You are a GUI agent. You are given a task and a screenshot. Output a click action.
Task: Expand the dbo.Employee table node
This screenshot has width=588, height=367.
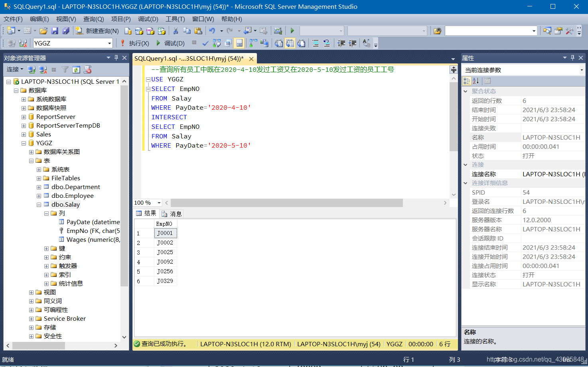point(39,196)
